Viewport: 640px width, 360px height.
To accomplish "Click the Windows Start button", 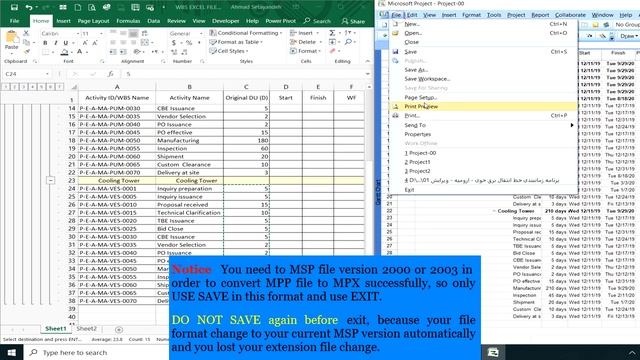I will click(x=11, y=352).
